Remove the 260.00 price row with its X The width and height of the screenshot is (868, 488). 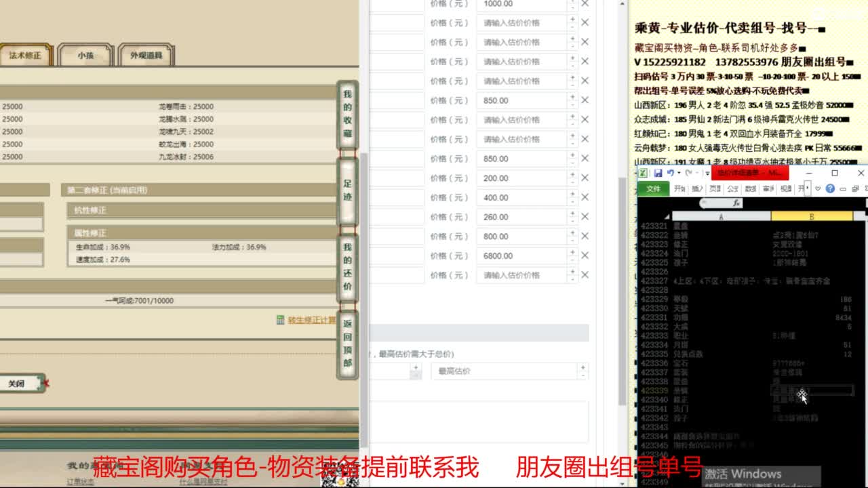[x=585, y=217]
